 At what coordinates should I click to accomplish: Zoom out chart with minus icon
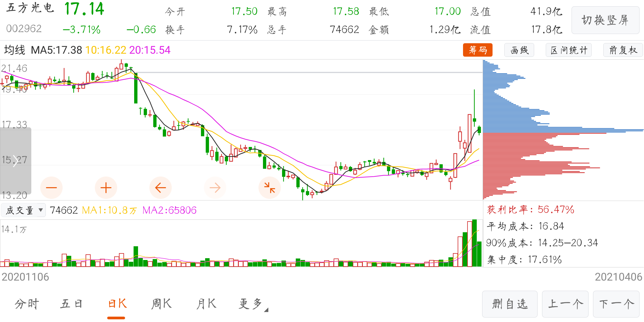pyautogui.click(x=51, y=188)
